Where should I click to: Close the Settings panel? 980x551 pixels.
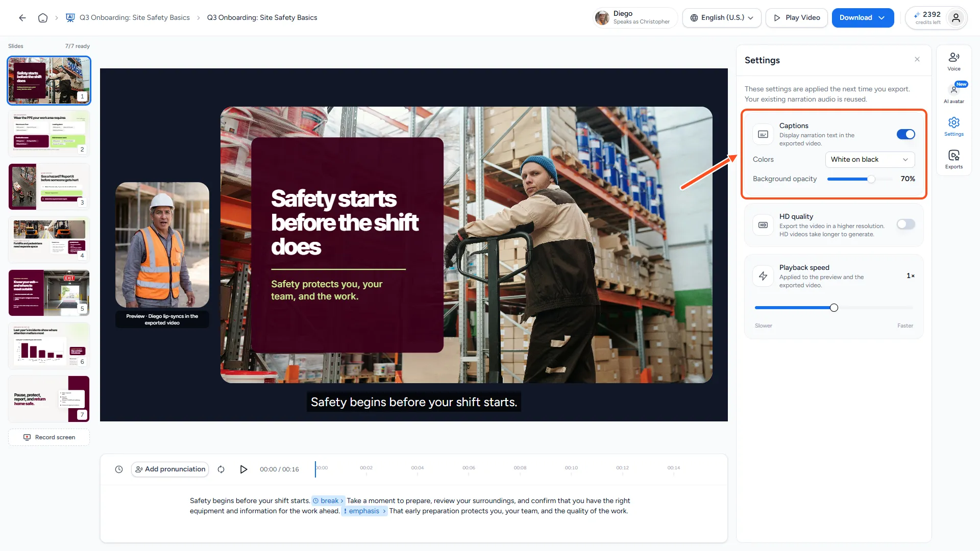coord(917,60)
